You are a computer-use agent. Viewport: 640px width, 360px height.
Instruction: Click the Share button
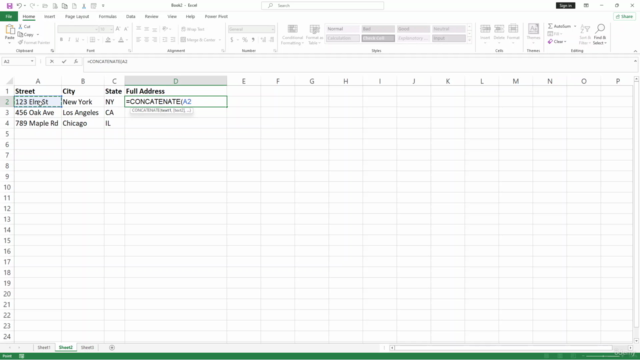[624, 17]
